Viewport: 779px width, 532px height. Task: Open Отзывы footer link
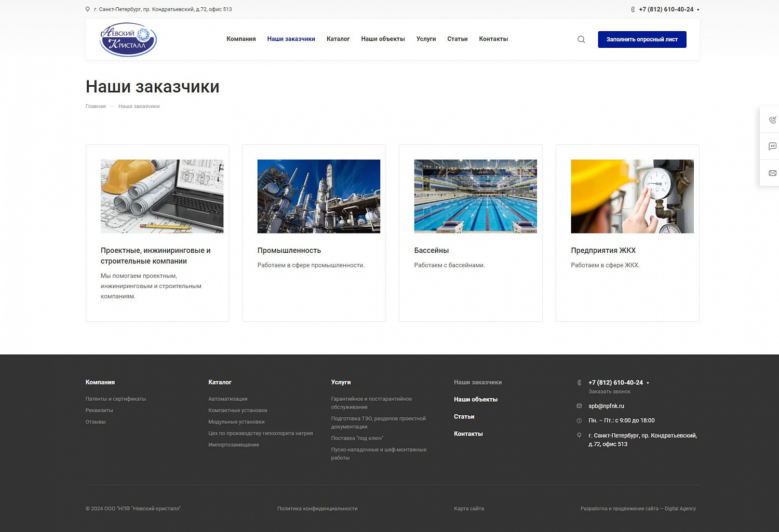point(96,422)
